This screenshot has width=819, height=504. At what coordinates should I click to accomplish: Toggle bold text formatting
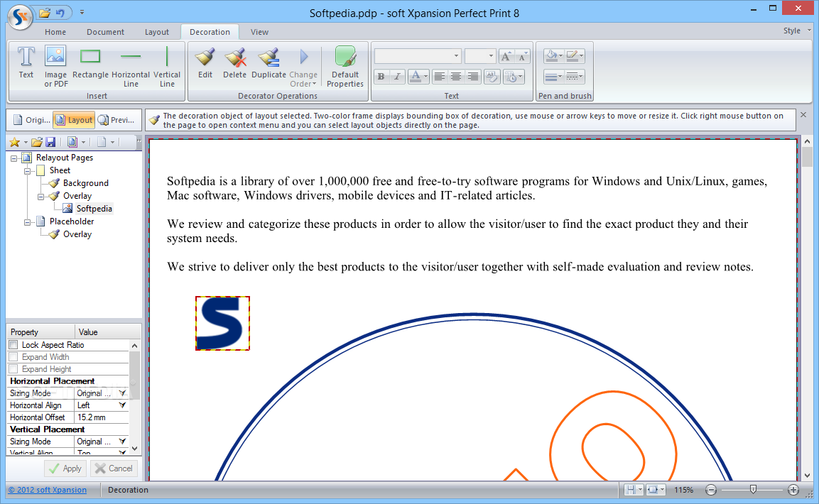click(x=381, y=77)
